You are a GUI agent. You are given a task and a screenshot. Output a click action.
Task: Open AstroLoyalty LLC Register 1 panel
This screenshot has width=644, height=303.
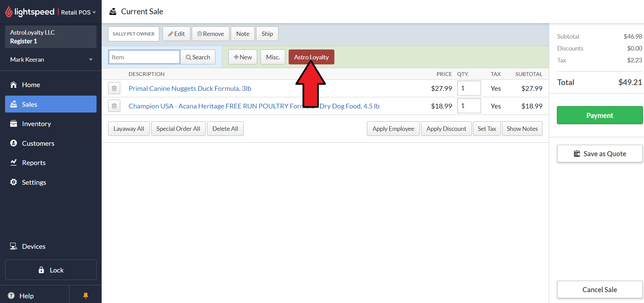point(51,37)
